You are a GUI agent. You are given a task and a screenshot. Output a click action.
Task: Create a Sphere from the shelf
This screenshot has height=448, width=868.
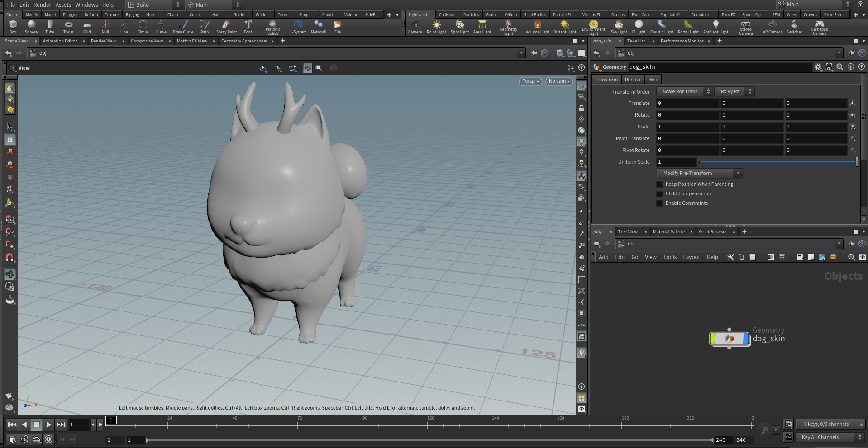(x=31, y=27)
